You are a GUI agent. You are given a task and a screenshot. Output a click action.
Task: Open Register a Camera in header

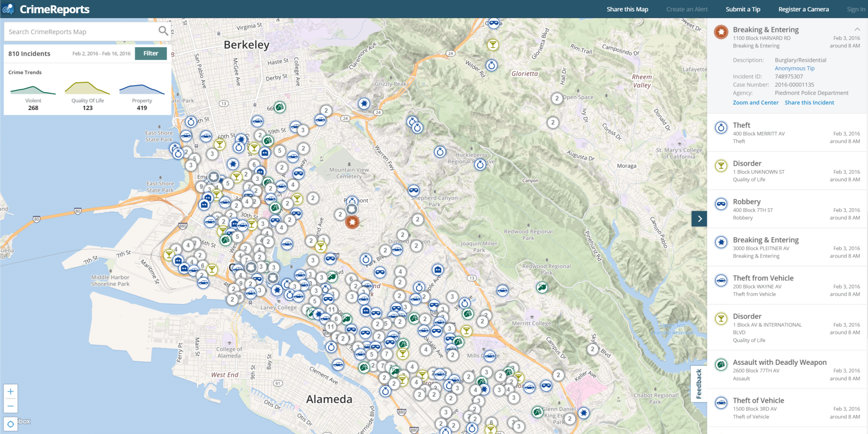point(803,9)
